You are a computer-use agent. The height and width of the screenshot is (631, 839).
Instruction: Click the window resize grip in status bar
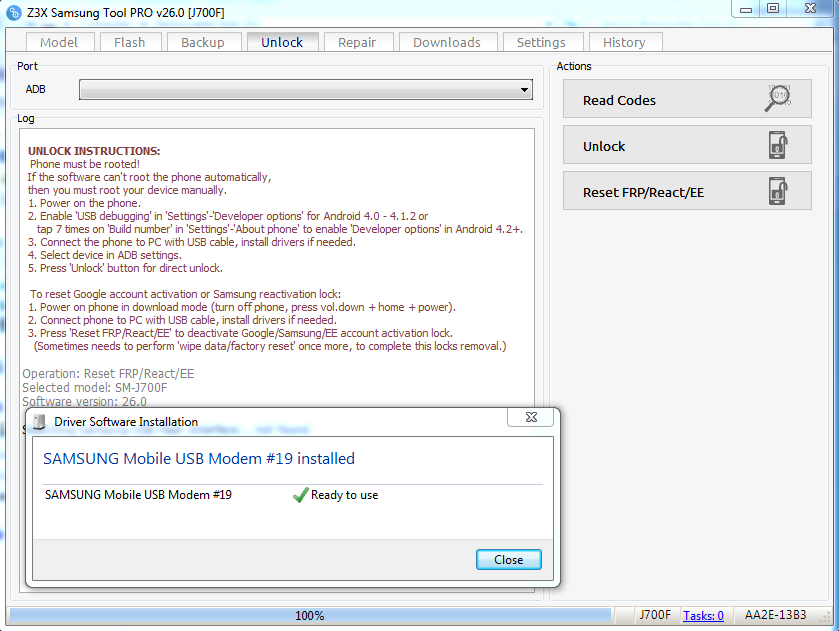click(x=827, y=617)
